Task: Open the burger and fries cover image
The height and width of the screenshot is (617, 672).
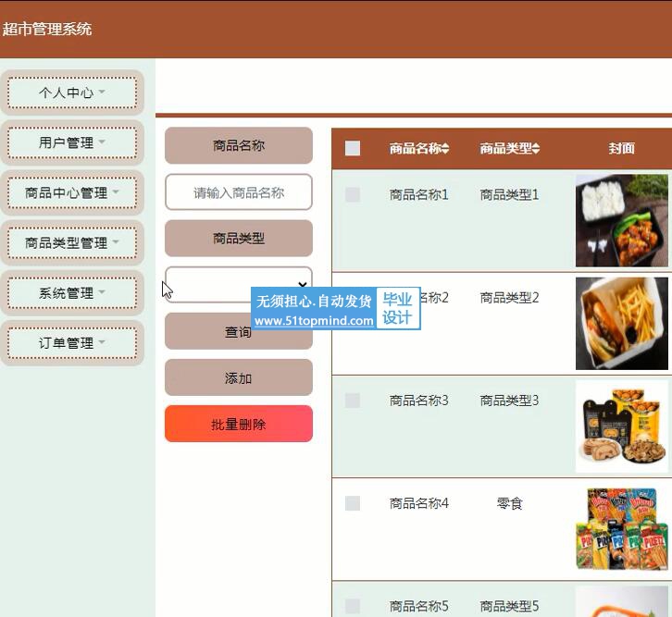Action: point(622,323)
